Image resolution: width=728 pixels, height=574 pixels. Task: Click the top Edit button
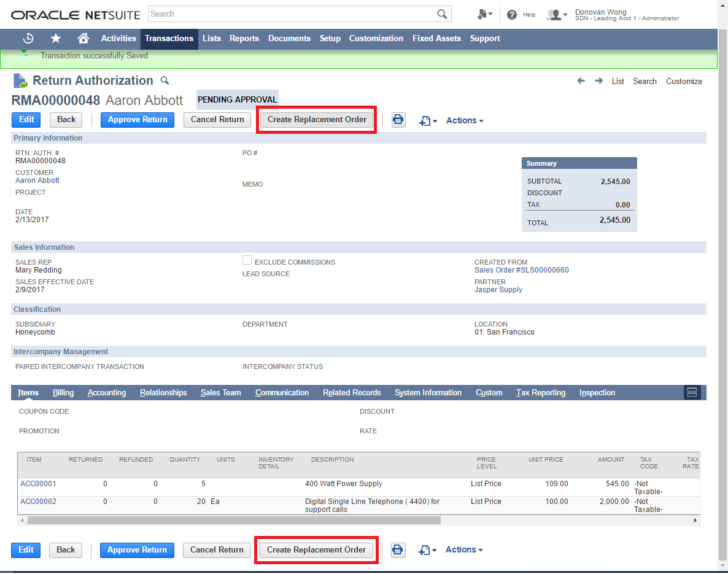point(26,120)
